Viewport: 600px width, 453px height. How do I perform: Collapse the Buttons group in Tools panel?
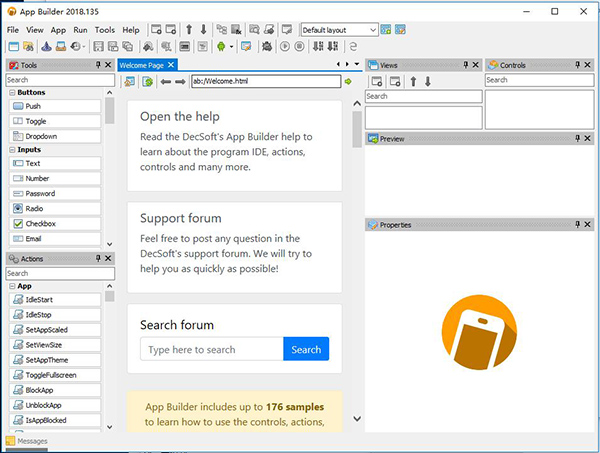pyautogui.click(x=11, y=92)
